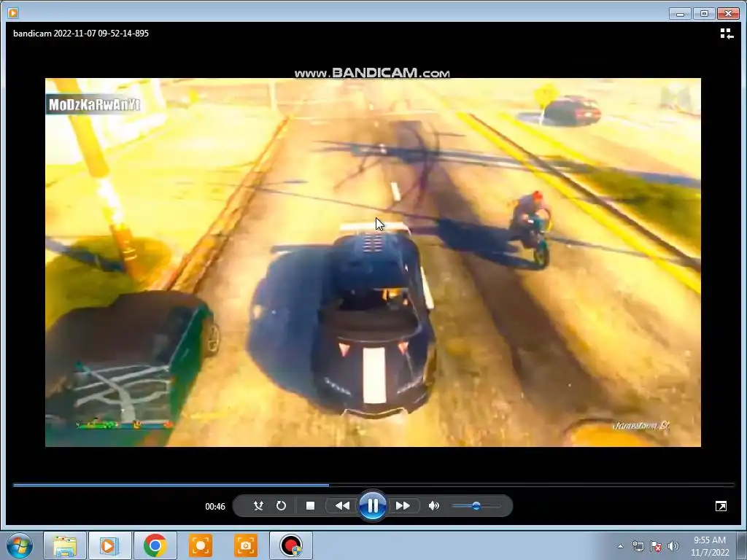Click the system tray speaker icon
The image size is (747, 560).
pyautogui.click(x=673, y=546)
